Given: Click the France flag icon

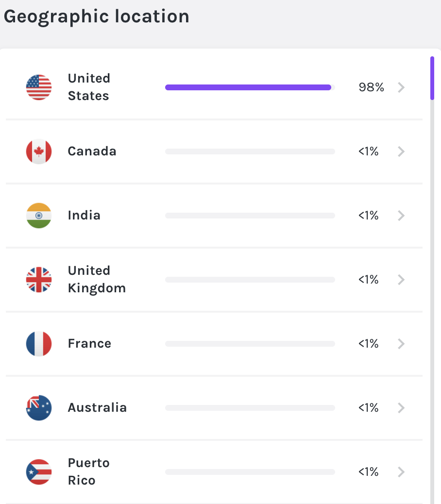Looking at the screenshot, I should (x=39, y=344).
